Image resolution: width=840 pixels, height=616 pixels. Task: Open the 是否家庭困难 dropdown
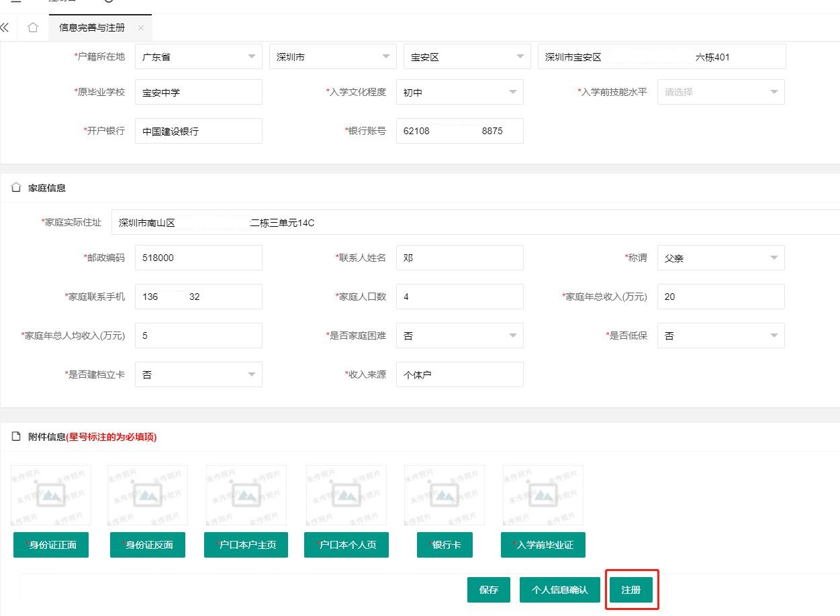click(x=460, y=336)
